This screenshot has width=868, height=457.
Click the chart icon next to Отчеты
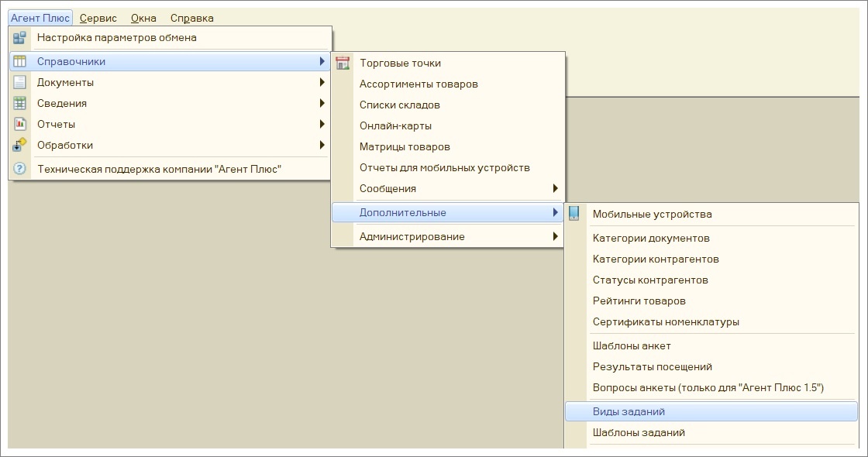pyautogui.click(x=19, y=124)
